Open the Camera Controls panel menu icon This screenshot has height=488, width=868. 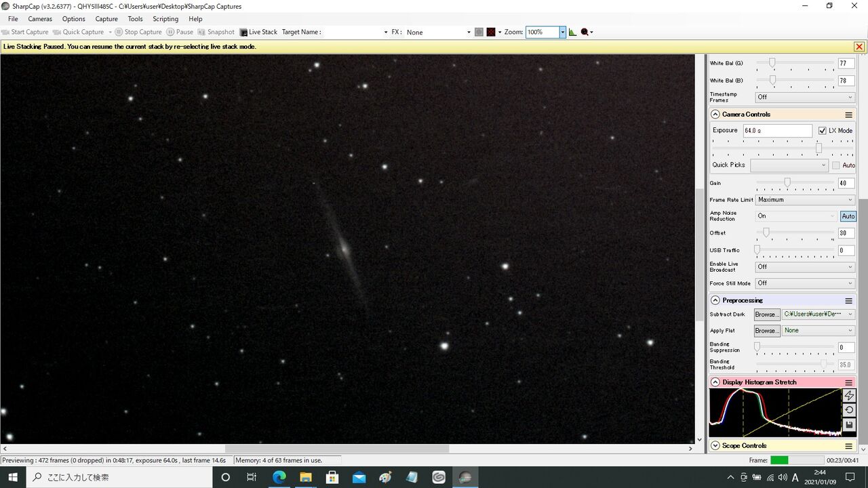[x=848, y=115]
